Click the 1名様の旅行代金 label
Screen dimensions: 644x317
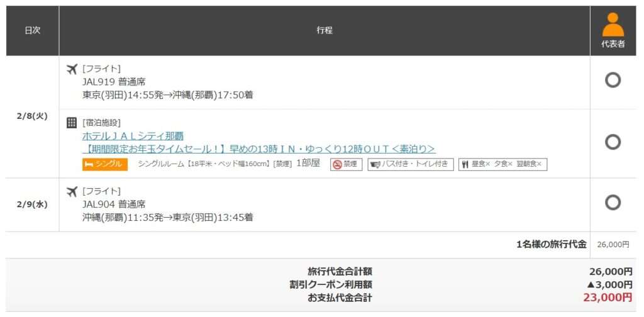click(x=552, y=244)
